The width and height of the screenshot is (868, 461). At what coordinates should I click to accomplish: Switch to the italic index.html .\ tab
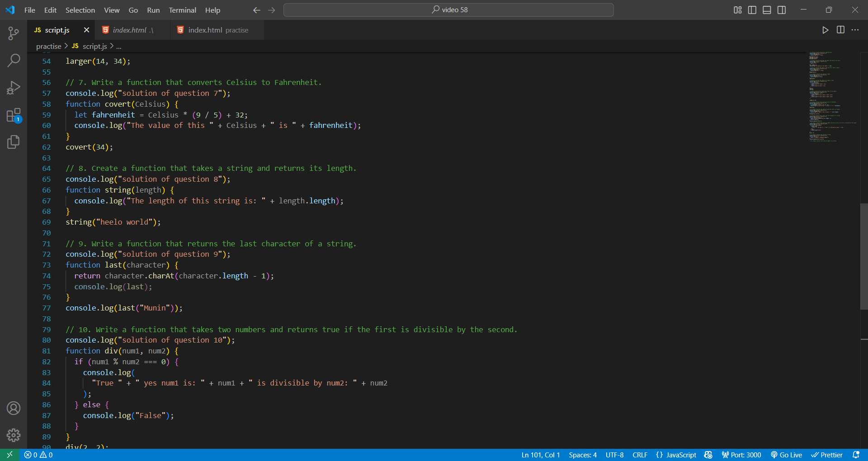tap(133, 30)
